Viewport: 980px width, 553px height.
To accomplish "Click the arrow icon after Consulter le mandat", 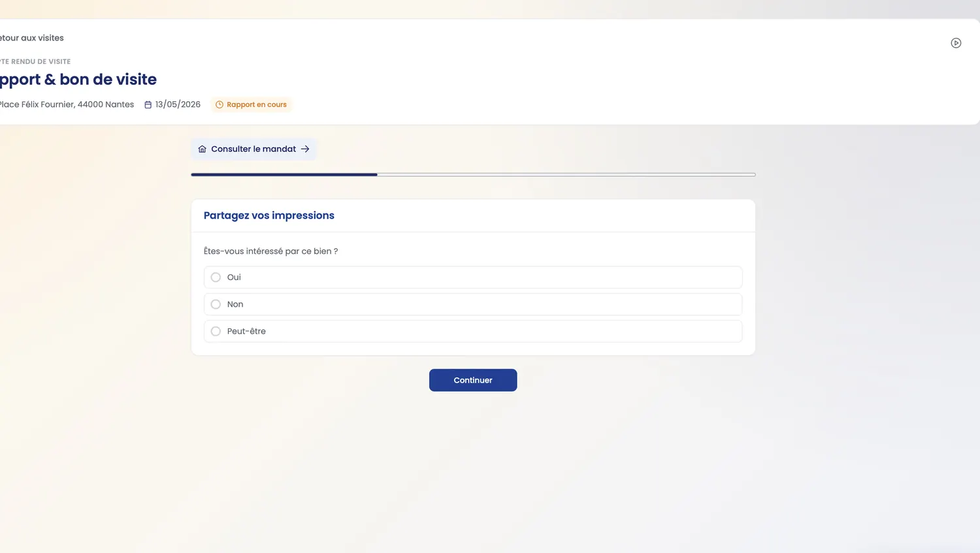I will (x=305, y=149).
